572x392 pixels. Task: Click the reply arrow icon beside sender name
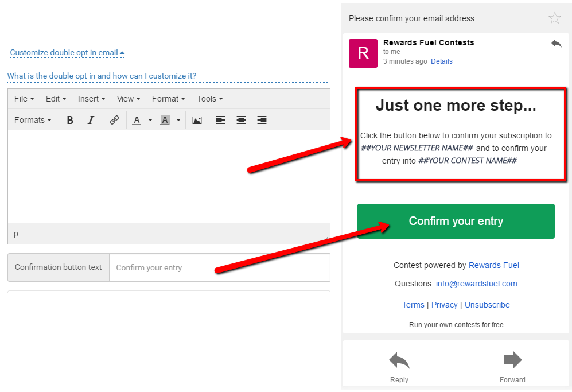(557, 44)
